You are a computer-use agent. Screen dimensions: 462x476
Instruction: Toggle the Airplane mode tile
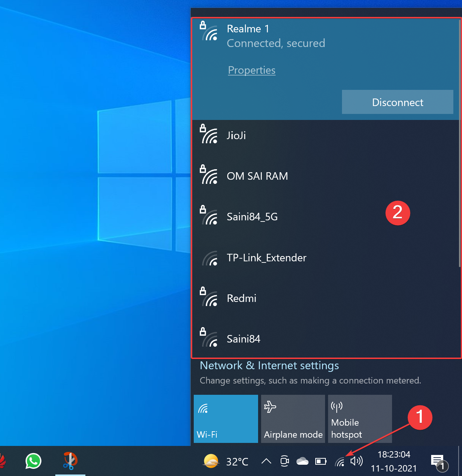tap(293, 419)
